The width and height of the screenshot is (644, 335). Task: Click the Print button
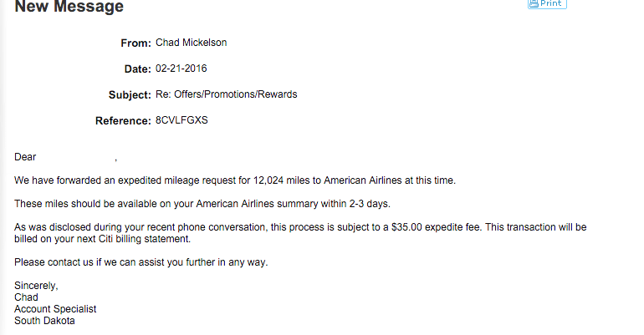coord(547,3)
